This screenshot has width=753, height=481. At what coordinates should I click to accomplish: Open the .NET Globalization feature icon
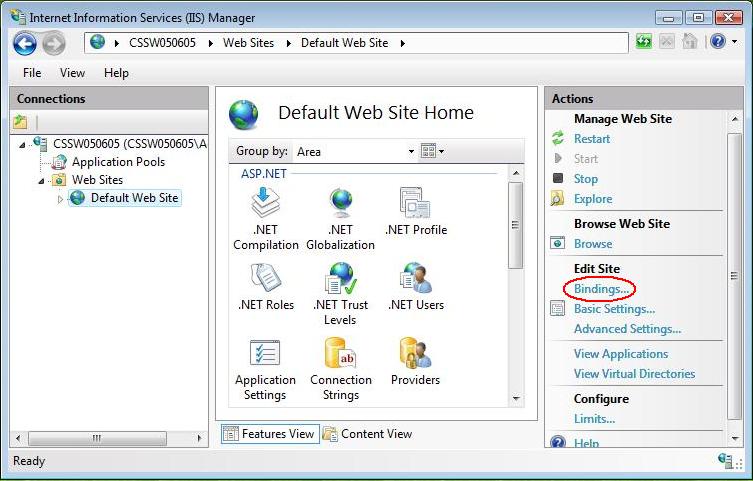click(340, 204)
